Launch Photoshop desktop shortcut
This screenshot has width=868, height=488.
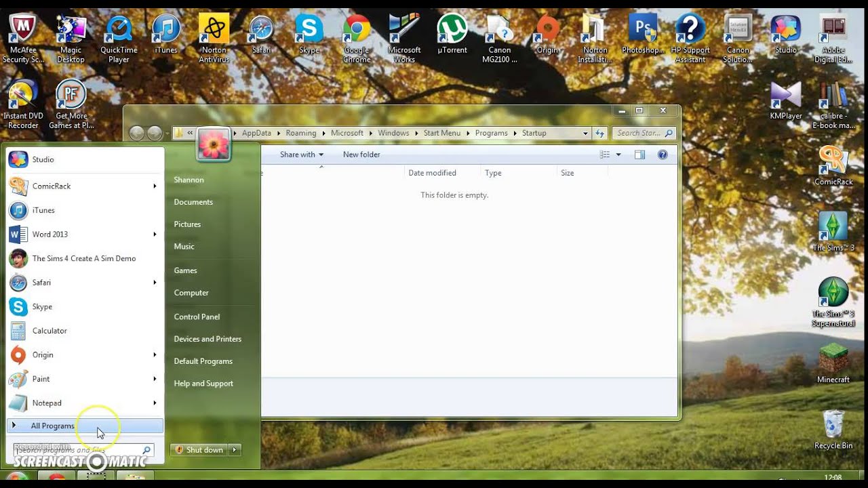pos(643,35)
